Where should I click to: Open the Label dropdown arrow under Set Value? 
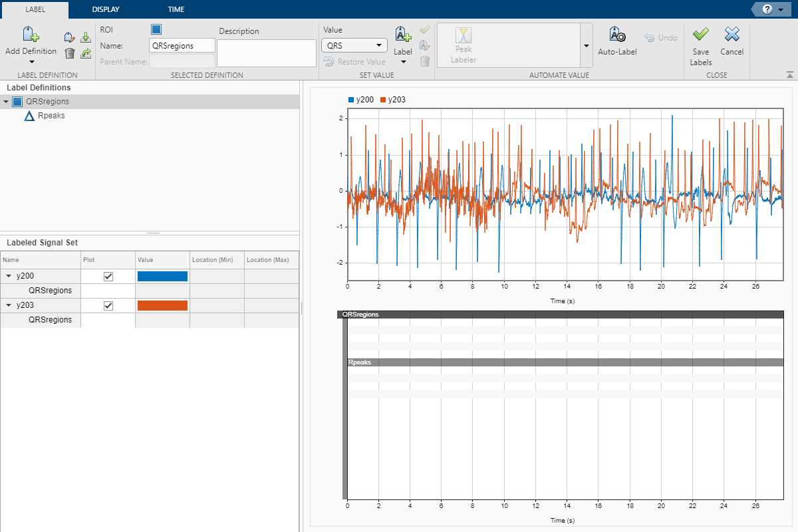point(403,62)
